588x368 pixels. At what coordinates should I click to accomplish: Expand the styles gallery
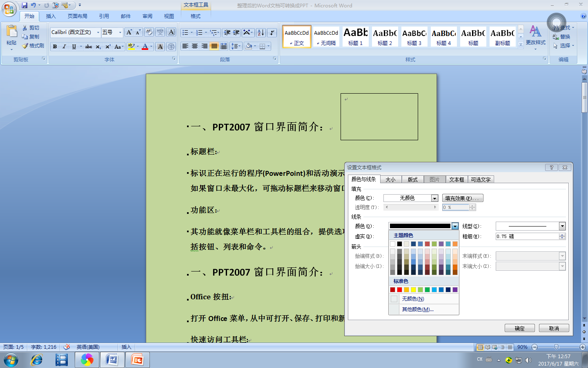pos(521,45)
